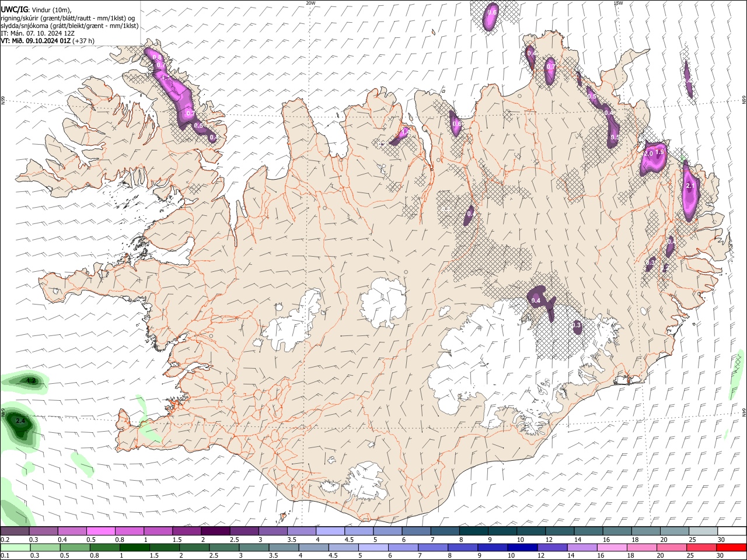Image resolution: width=747 pixels, height=560 pixels.
Task: Click the '25' label in the top legend row
Action: [x=692, y=540]
